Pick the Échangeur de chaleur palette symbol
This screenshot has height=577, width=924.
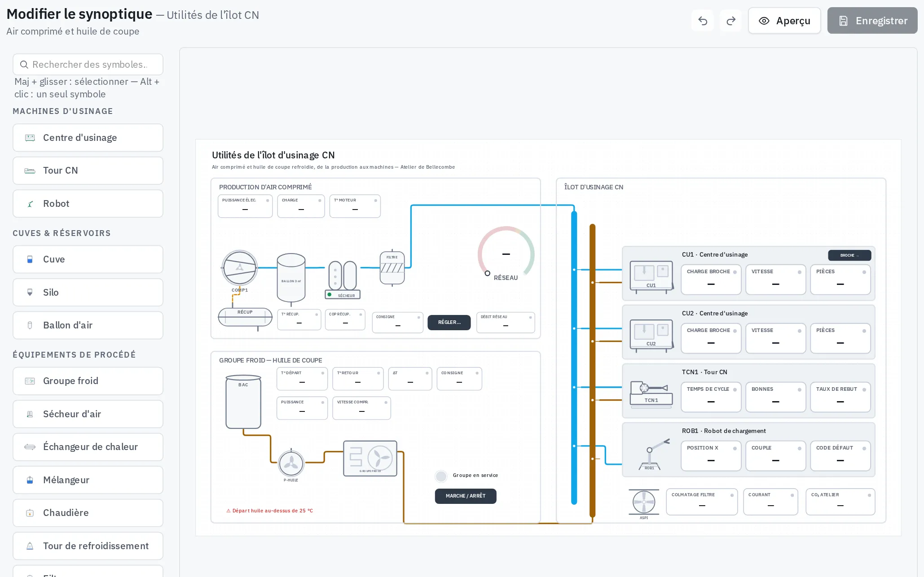[88, 447]
